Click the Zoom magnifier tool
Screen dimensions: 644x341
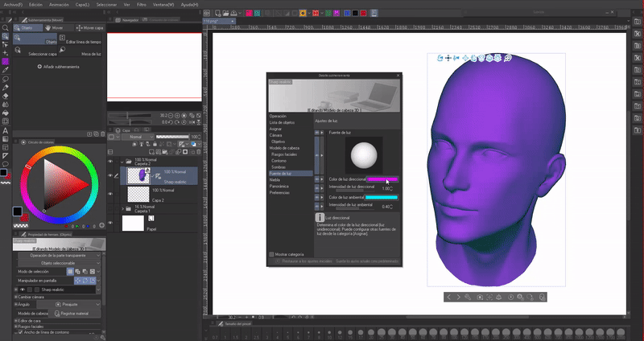[x=5, y=27]
